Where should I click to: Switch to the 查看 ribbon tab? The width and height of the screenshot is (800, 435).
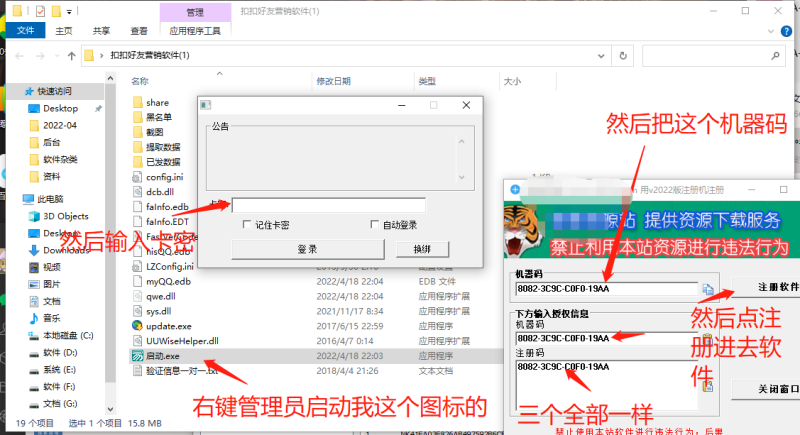(138, 31)
